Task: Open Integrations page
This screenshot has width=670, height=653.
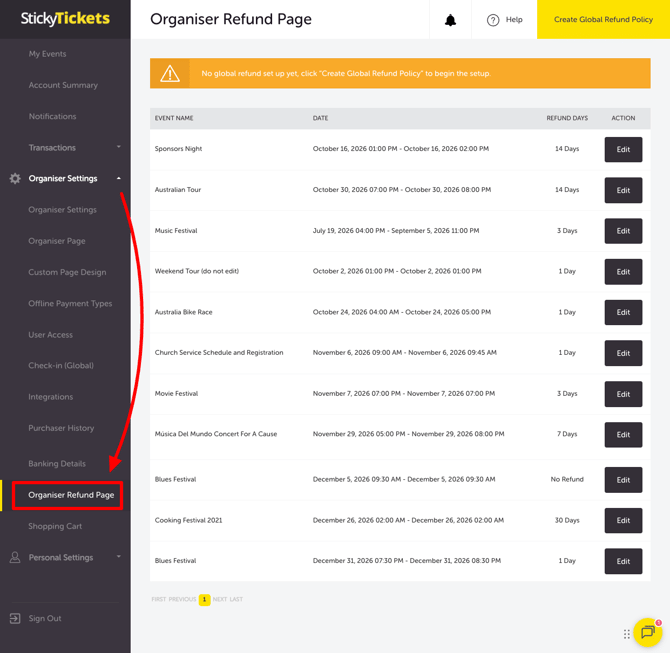Action: tap(50, 397)
